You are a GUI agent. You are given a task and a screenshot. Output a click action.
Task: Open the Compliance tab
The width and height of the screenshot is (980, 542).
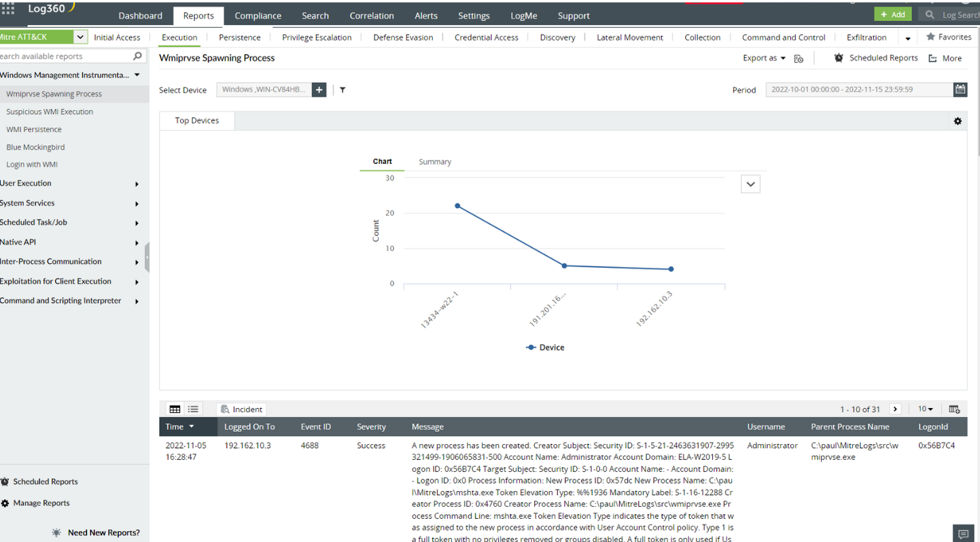[x=258, y=16]
